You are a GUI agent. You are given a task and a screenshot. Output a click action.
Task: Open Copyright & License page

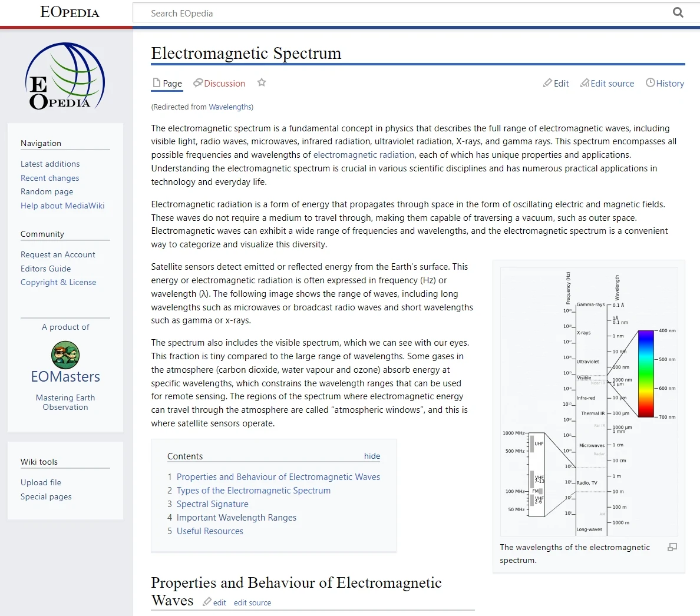point(58,282)
